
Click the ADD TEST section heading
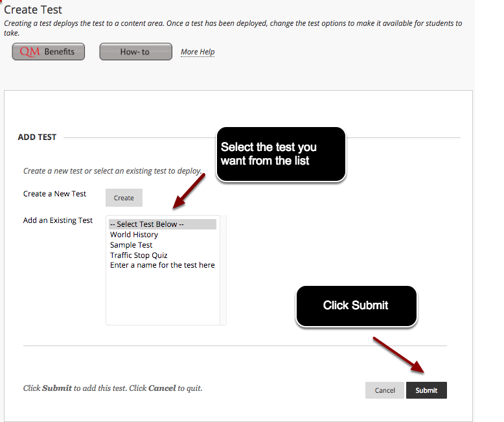tap(37, 137)
